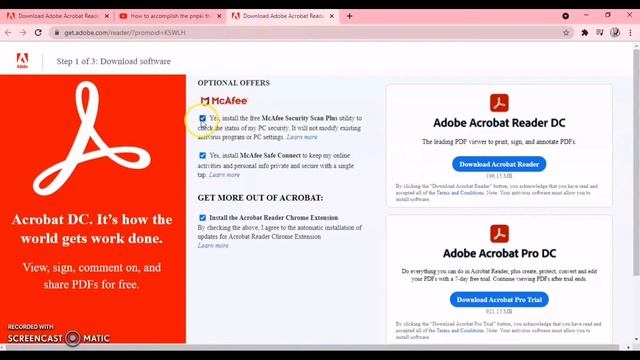Uncheck McAfee Security Scan Plus offer
This screenshot has width=640, height=360.
coord(202,118)
